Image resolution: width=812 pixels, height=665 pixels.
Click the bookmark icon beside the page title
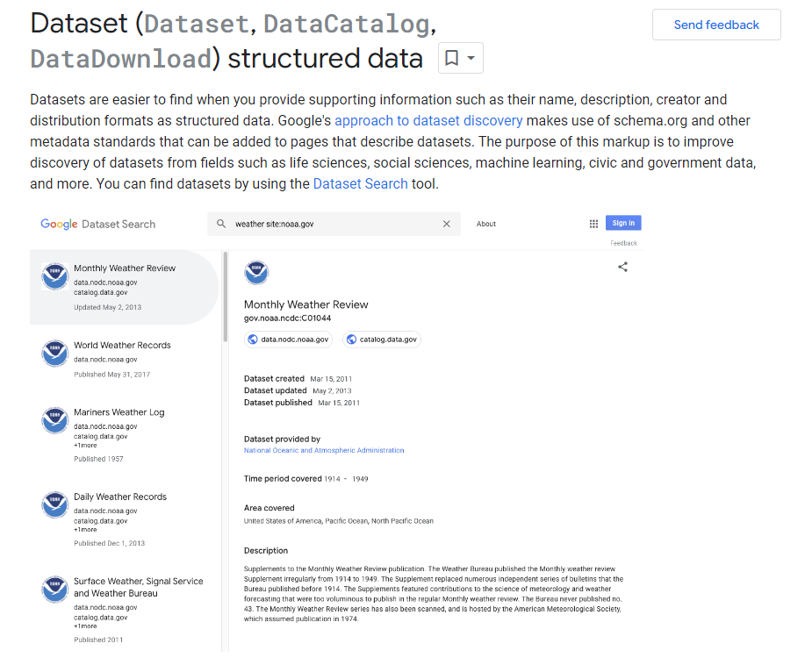point(451,59)
